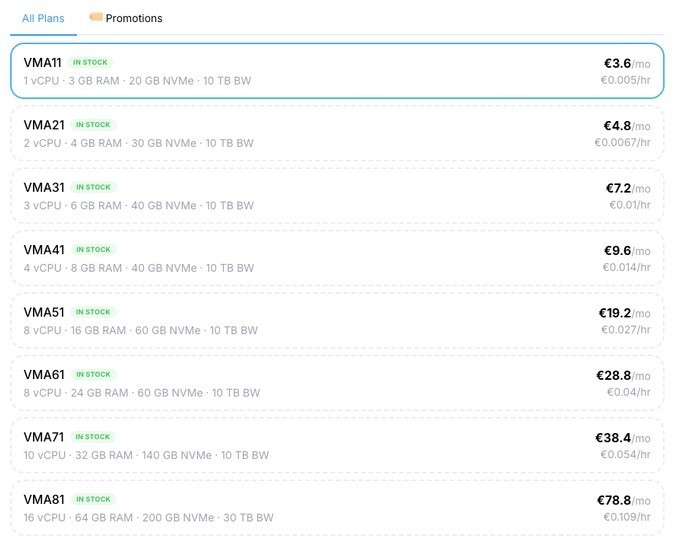
Task: Click the IN STOCK badge on VMA21
Action: (93, 125)
